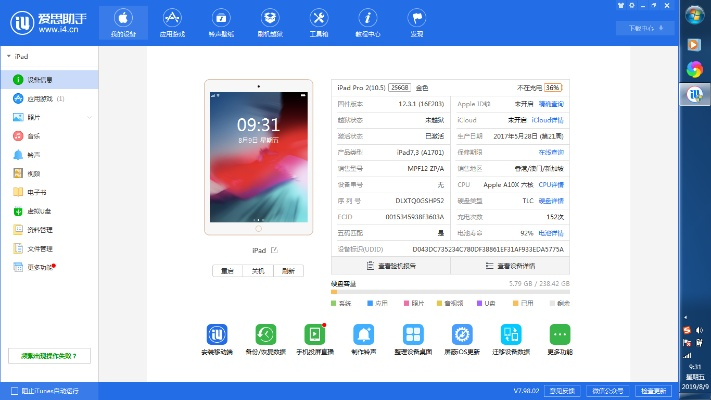
Task: Expand the Photos chevron in sidebar
Action: [89, 117]
